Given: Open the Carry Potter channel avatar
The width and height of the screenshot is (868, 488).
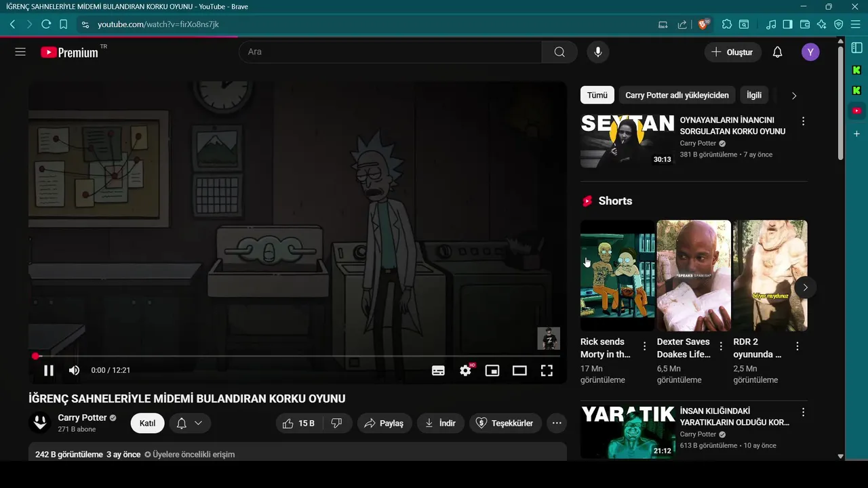Looking at the screenshot, I should click(40, 423).
